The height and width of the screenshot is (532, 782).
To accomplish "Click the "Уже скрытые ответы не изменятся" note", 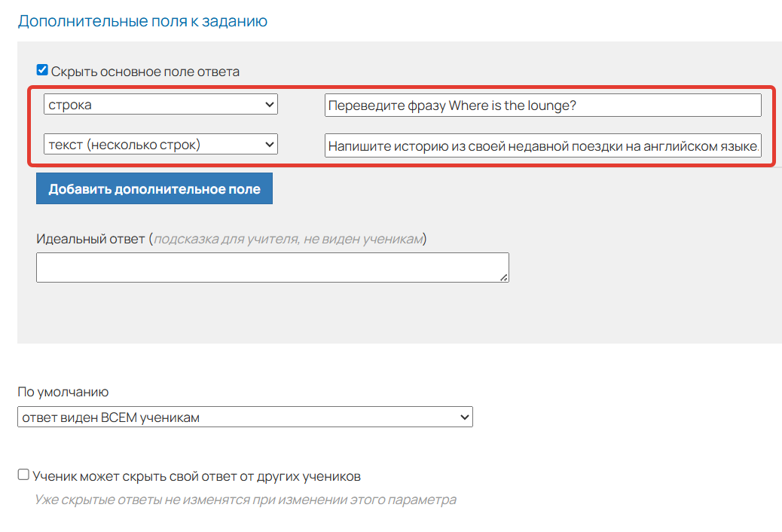I will pyautogui.click(x=245, y=500).
